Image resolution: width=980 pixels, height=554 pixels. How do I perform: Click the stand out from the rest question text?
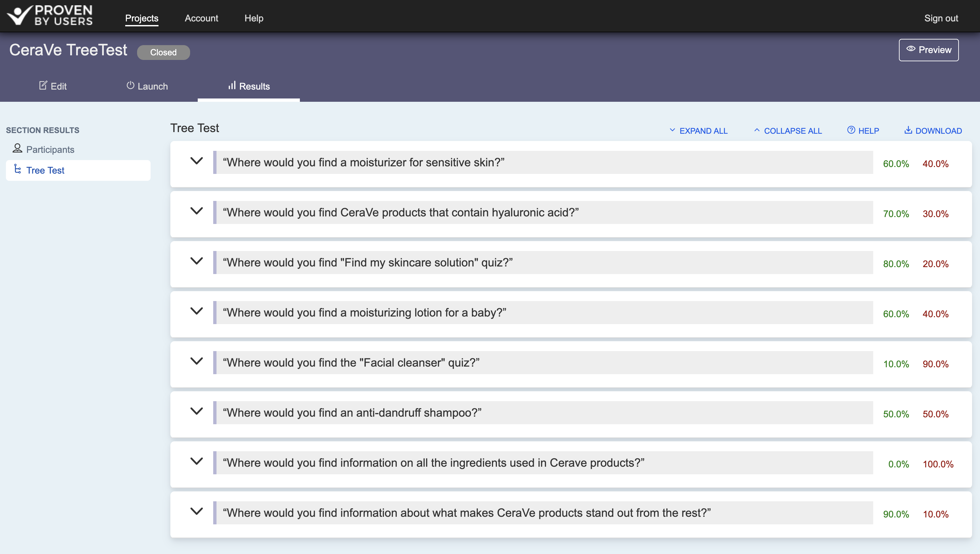tap(467, 513)
